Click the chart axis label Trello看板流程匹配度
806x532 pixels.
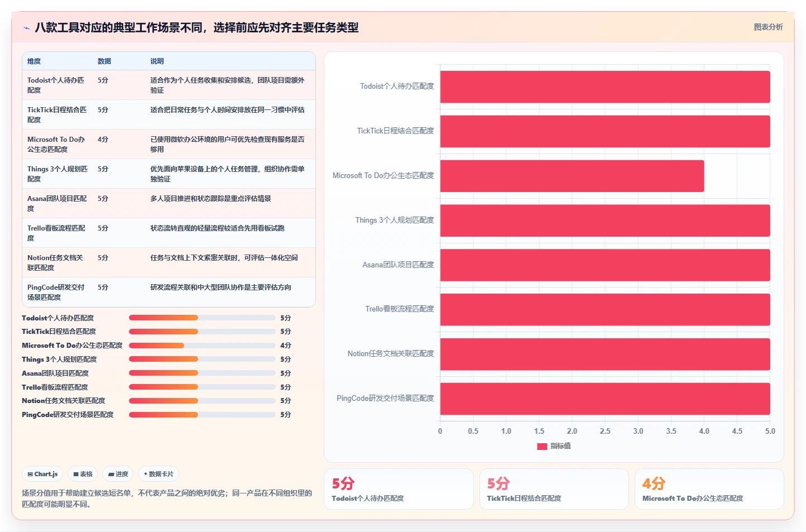pos(400,309)
